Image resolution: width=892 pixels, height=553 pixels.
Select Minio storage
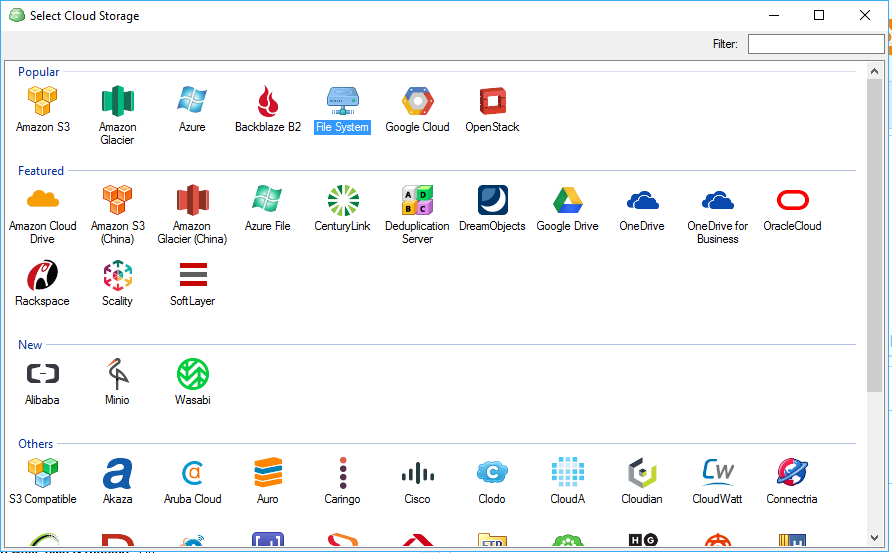coord(117,374)
